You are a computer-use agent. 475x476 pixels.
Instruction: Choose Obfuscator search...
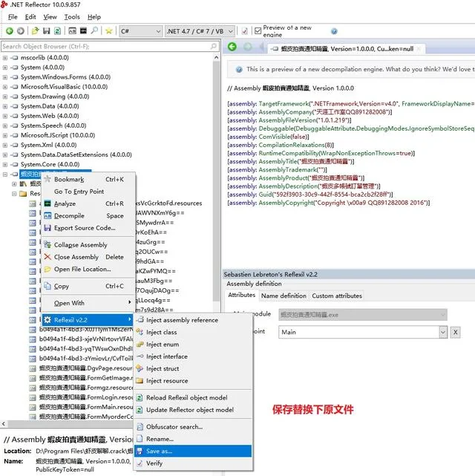193,427
